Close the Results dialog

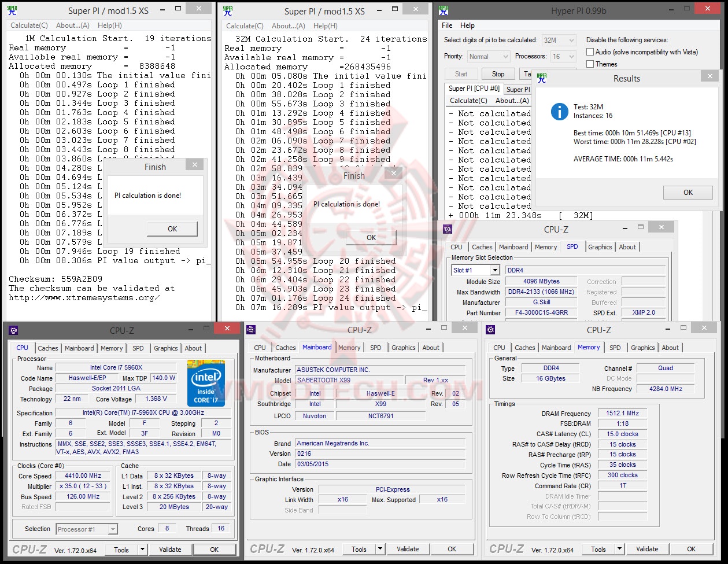[709, 76]
